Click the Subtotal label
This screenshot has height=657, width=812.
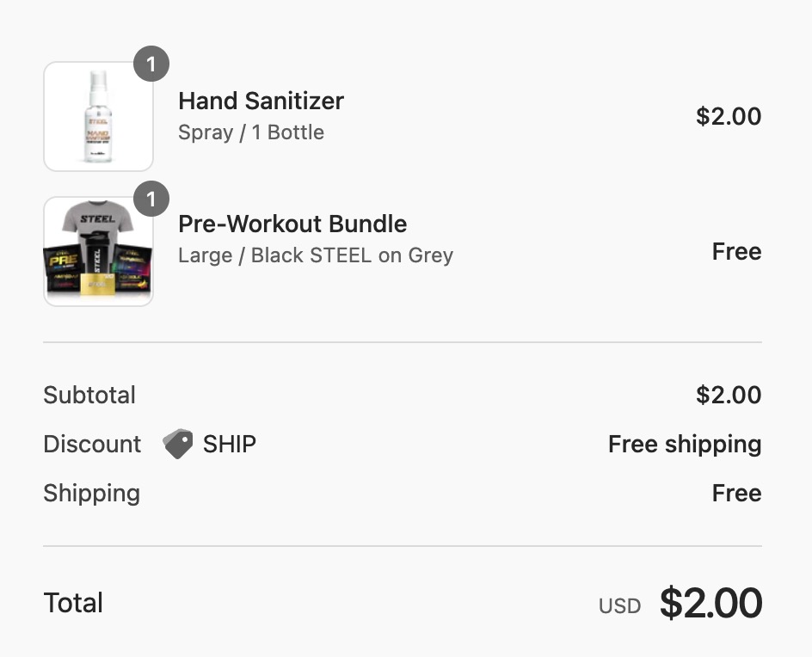89,395
